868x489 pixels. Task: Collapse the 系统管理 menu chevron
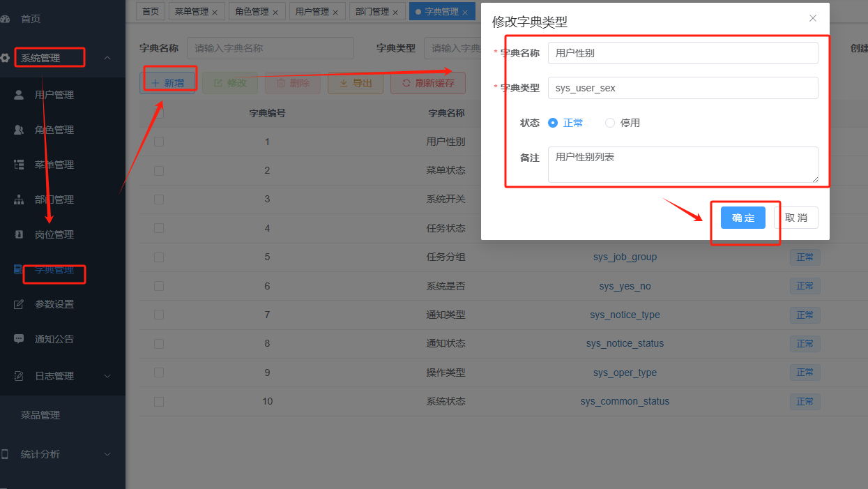click(107, 58)
